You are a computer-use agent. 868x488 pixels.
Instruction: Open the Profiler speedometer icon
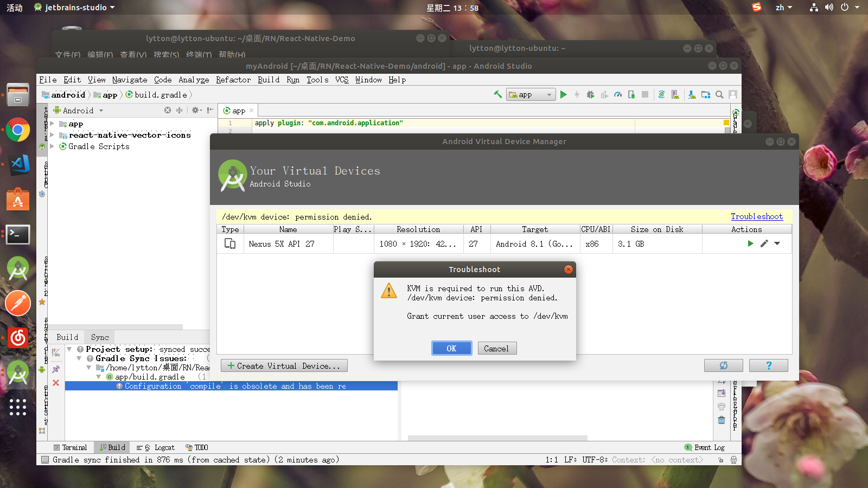(618, 94)
